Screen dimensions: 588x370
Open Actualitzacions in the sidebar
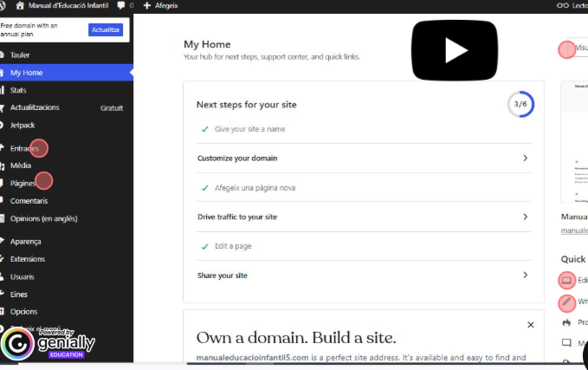[35, 107]
